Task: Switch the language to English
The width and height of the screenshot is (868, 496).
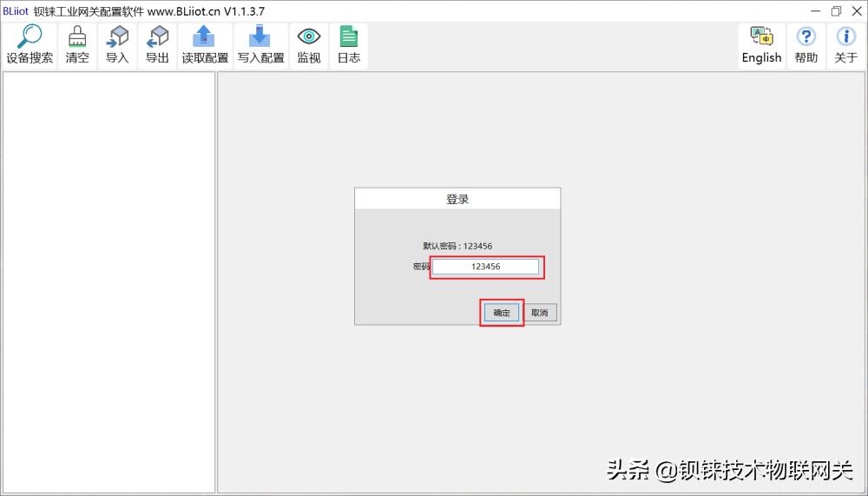Action: point(762,46)
